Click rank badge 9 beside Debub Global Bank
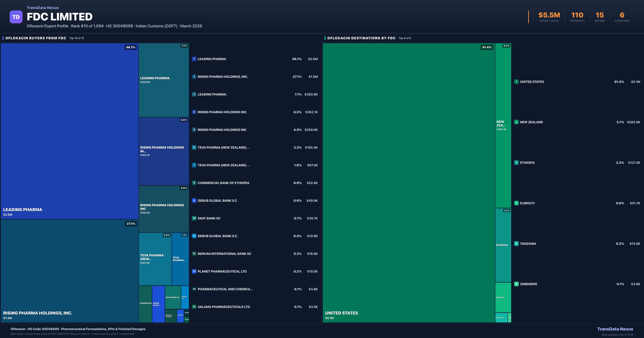 194,201
